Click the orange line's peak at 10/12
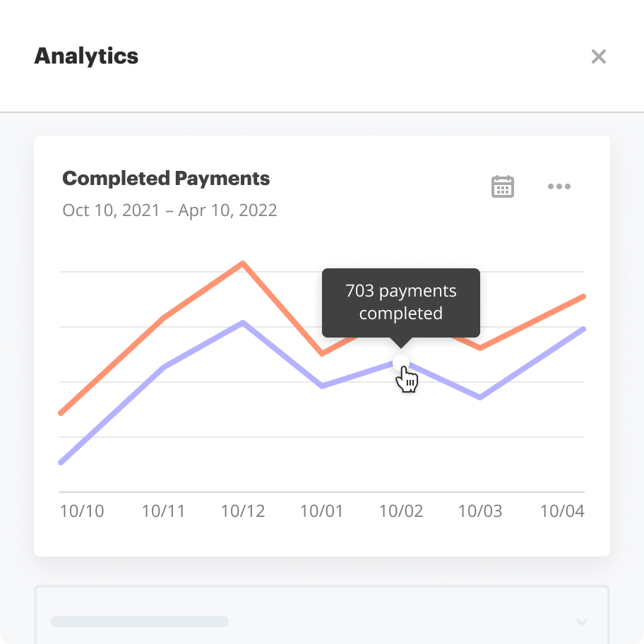Viewport: 644px width, 644px height. point(243,263)
